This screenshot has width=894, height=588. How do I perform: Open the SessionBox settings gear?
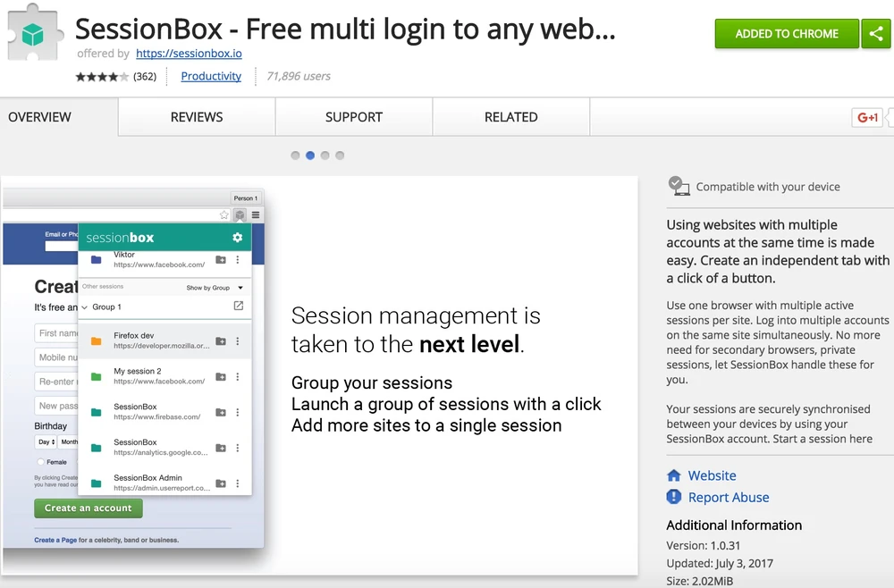pyautogui.click(x=237, y=238)
